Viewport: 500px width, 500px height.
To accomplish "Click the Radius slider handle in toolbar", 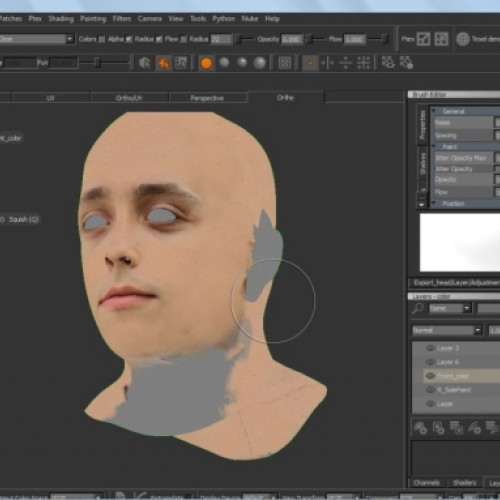I will coord(238,39).
